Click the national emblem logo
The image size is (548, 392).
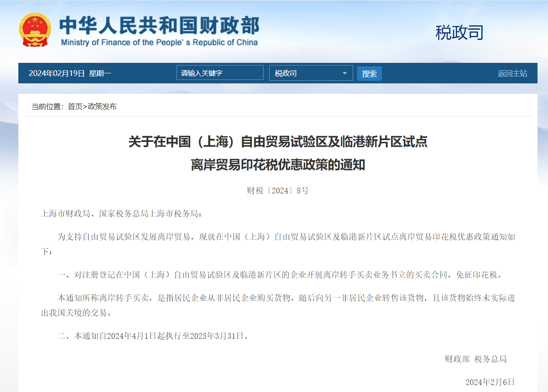(35, 30)
